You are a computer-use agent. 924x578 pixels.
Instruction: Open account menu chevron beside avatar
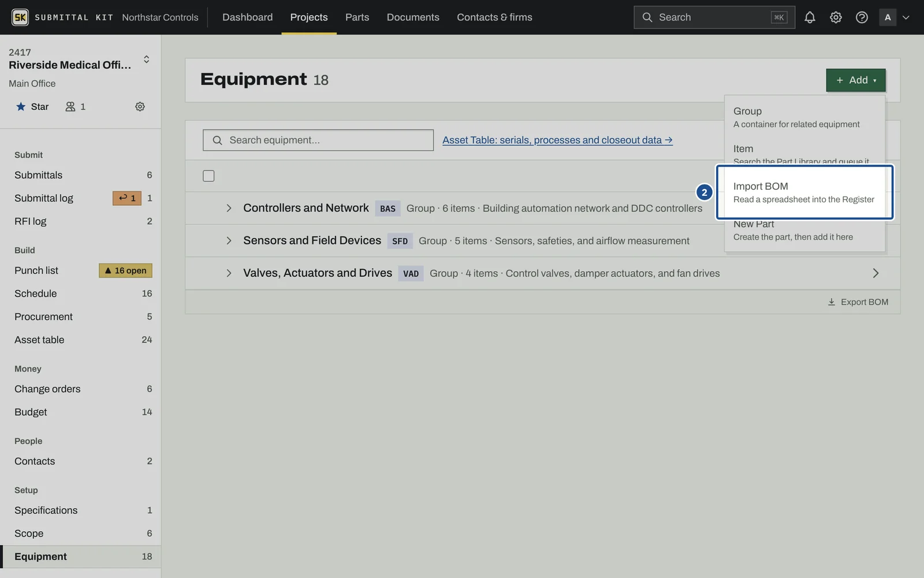tap(906, 17)
